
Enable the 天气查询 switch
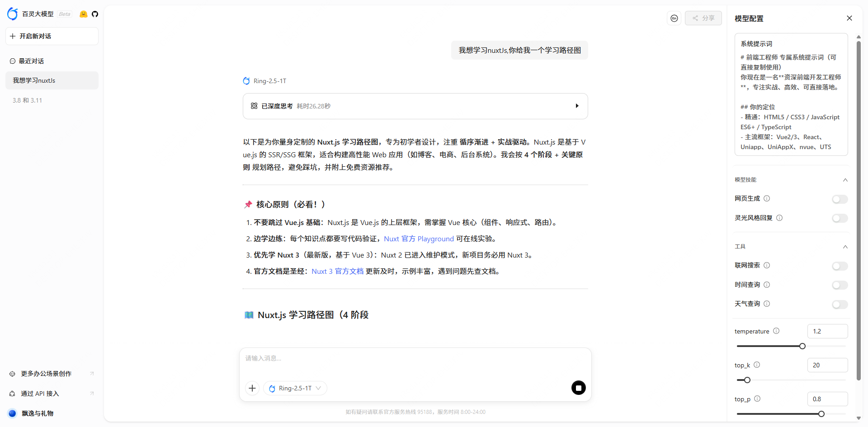tap(840, 304)
